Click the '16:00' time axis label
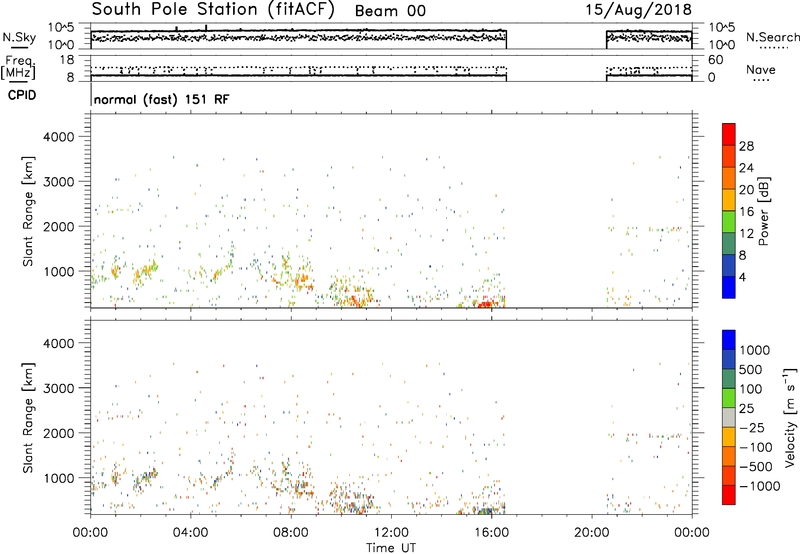The height and width of the screenshot is (554, 800). tap(491, 533)
